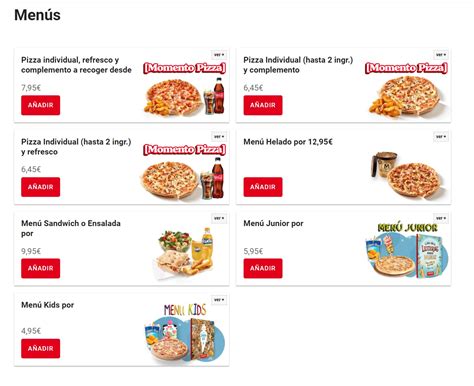Image resolution: width=474 pixels, height=386 pixels.
Task: Expand 'ver' dropdown on Menú Helado card
Action: (441, 137)
